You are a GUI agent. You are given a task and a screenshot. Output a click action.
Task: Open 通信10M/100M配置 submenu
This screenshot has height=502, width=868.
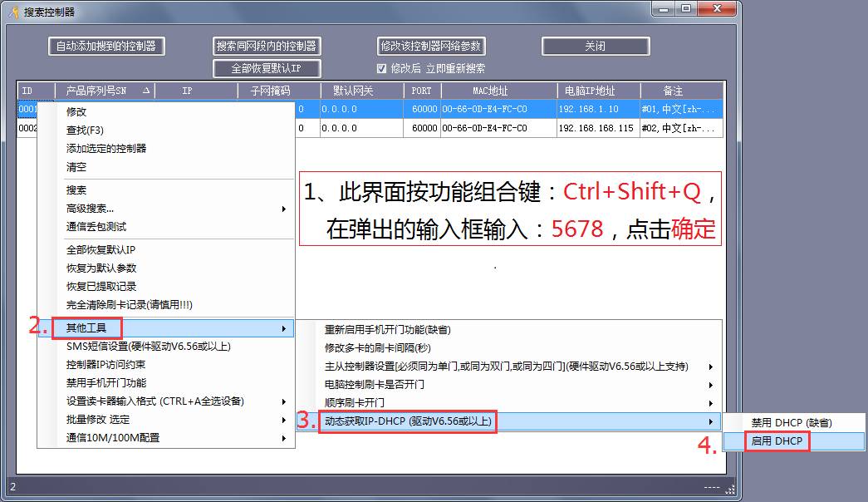click(x=166, y=438)
